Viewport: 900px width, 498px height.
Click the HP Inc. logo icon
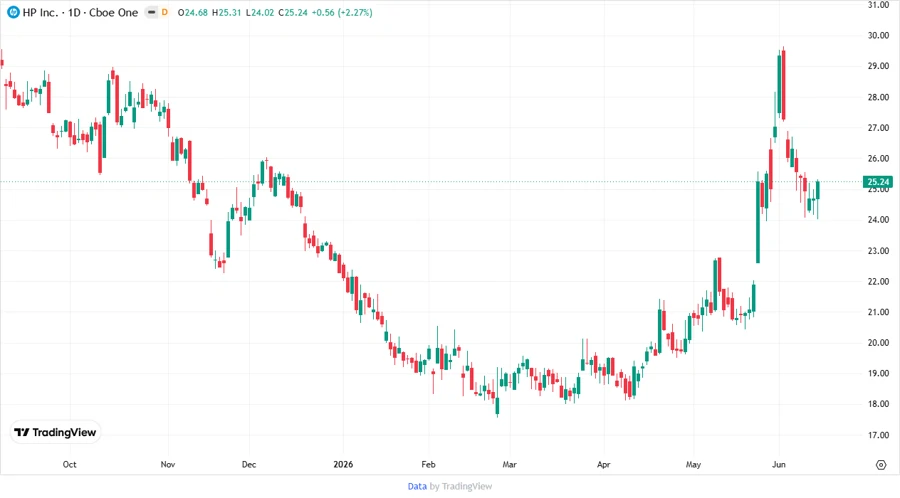coord(13,12)
